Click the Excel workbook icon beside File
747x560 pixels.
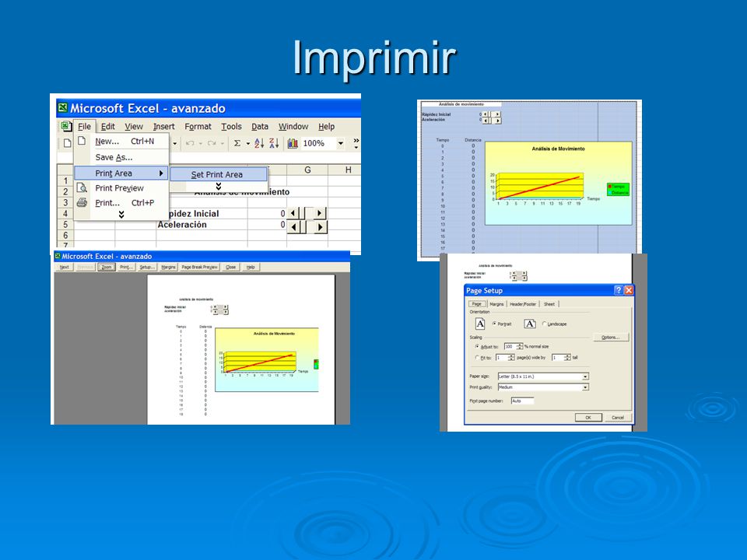click(65, 126)
